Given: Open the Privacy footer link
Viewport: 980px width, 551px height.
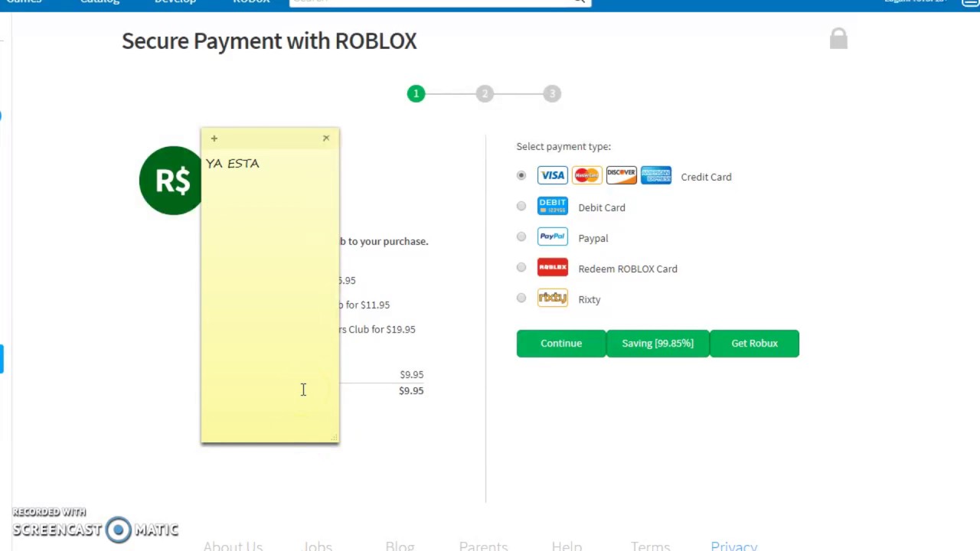Looking at the screenshot, I should [x=733, y=546].
